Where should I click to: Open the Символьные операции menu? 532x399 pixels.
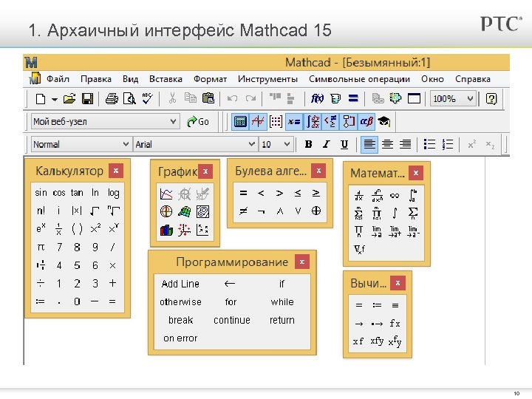(x=359, y=79)
